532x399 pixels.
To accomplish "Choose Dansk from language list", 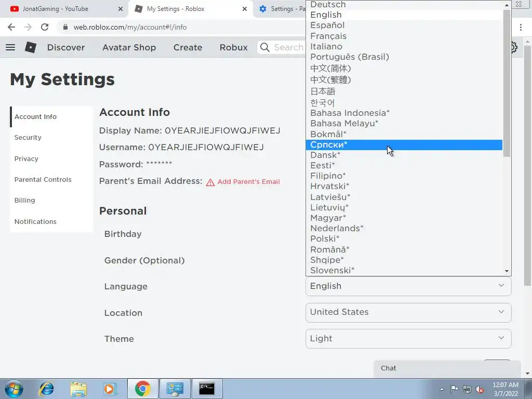I will pos(404,155).
